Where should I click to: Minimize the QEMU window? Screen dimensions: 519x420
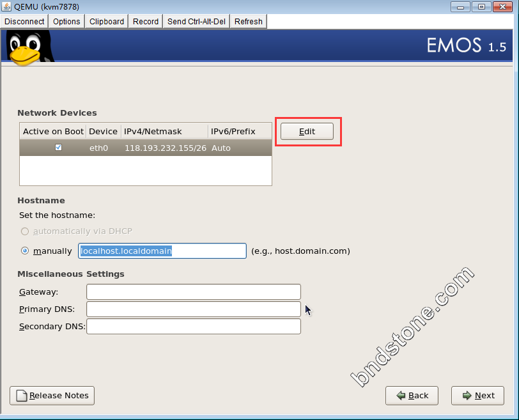[460, 6]
